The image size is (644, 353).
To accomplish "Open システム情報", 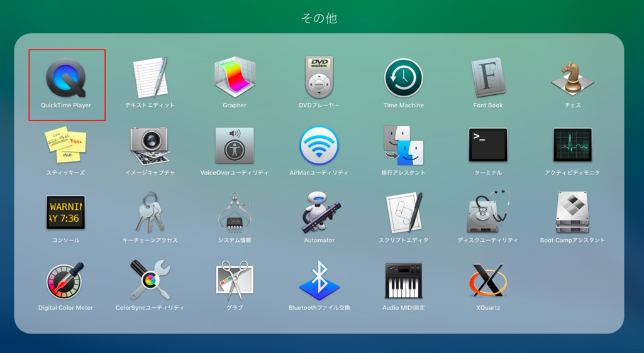I will click(235, 213).
